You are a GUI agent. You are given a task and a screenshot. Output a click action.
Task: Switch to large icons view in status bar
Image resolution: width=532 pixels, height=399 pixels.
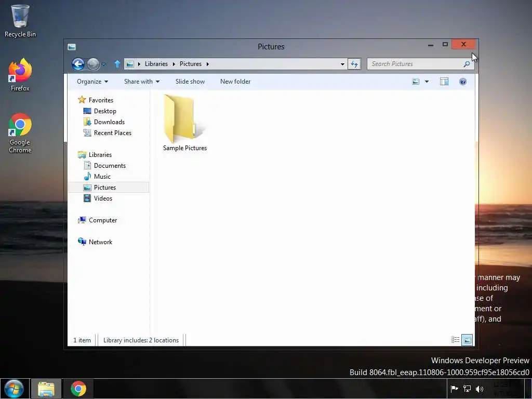467,340
